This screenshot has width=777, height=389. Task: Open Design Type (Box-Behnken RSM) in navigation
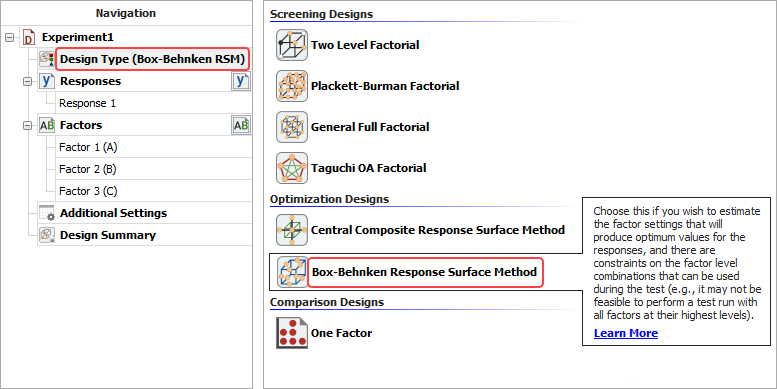tap(152, 59)
